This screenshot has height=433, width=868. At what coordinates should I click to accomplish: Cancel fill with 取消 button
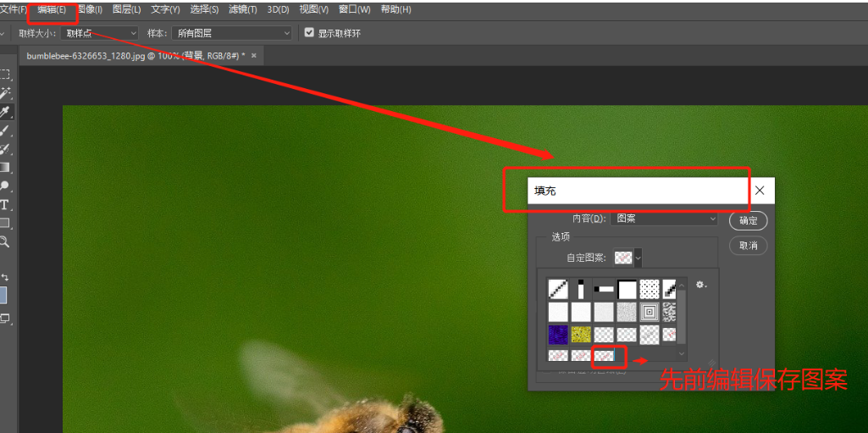click(x=749, y=245)
